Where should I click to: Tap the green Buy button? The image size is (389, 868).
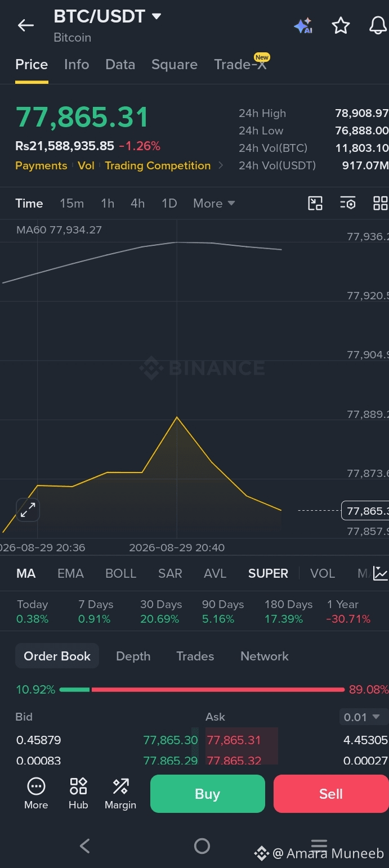coord(208,794)
